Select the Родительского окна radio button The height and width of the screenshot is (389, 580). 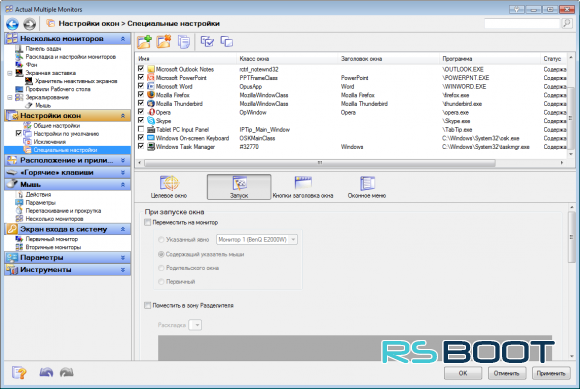click(x=161, y=268)
